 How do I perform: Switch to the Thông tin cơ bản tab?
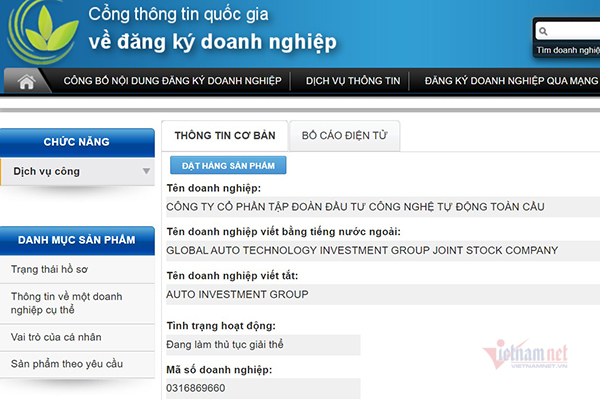(x=222, y=135)
